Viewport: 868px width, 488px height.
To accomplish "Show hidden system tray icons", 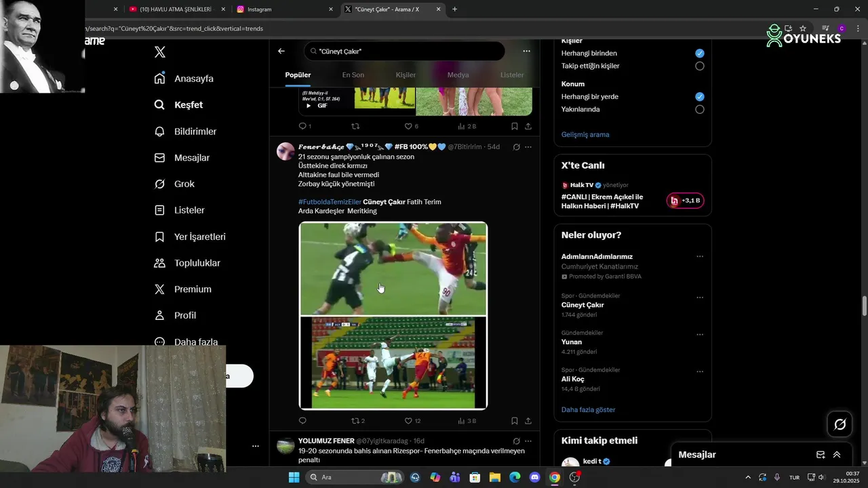I will [748, 477].
